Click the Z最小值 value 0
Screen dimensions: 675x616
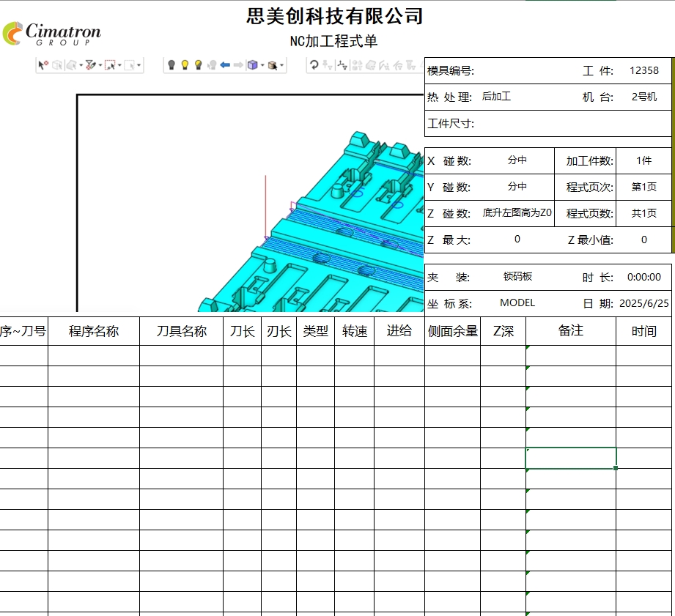point(644,240)
